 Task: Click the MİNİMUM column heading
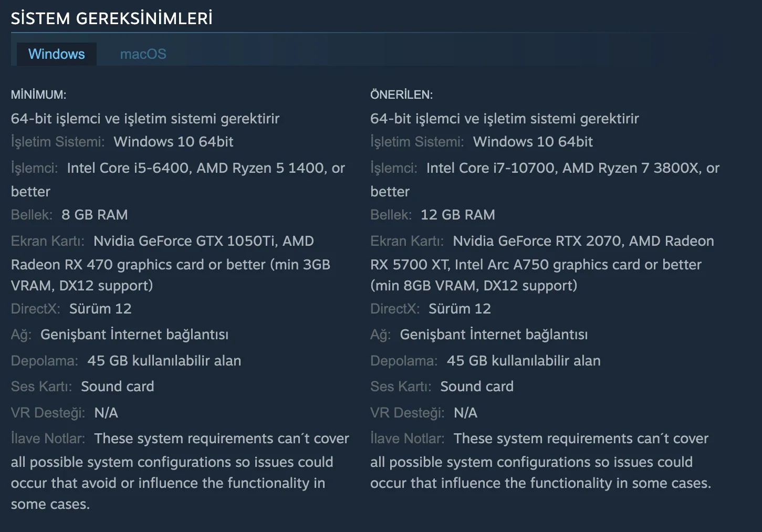pos(38,95)
